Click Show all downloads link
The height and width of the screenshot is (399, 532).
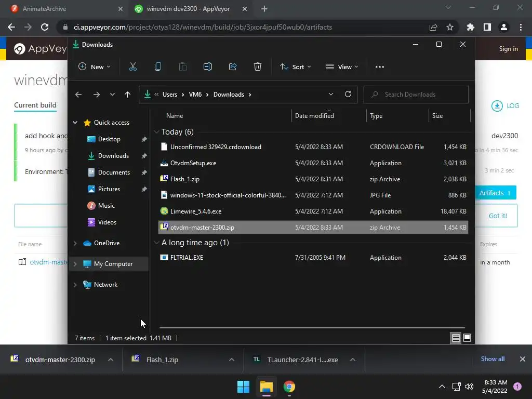(x=493, y=359)
